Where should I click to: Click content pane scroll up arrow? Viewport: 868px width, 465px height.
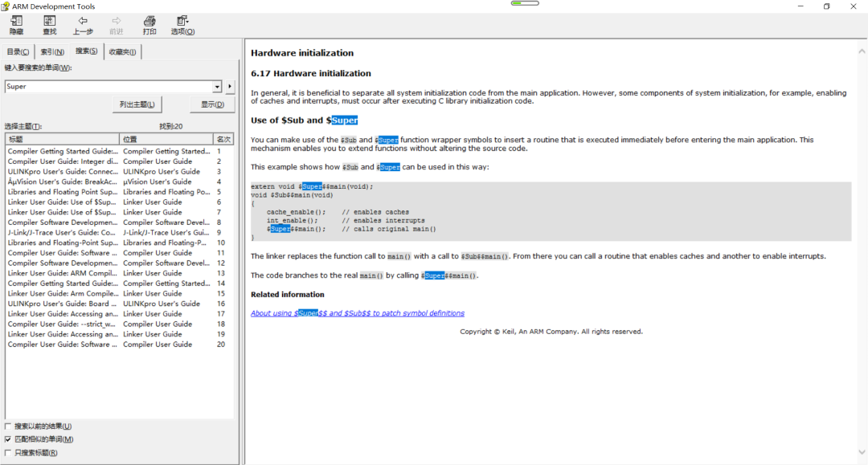(862, 51)
